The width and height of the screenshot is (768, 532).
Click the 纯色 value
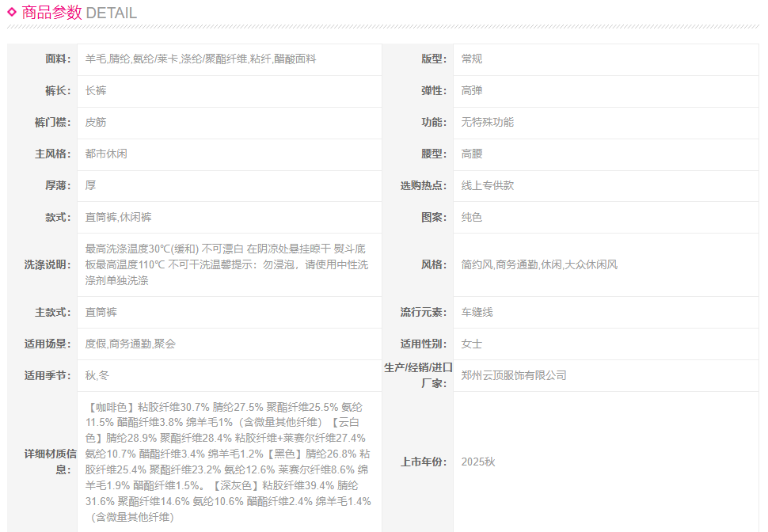472,218
